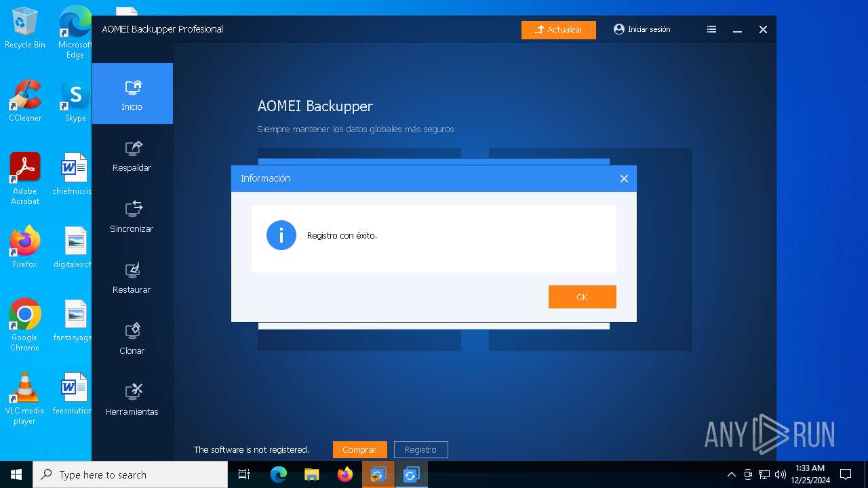
Task: Open the AOMEI hamburger menu icon
Action: pos(711,29)
